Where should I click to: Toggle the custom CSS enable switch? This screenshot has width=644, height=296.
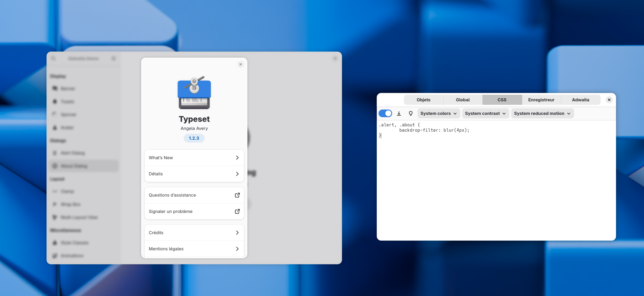(x=385, y=113)
